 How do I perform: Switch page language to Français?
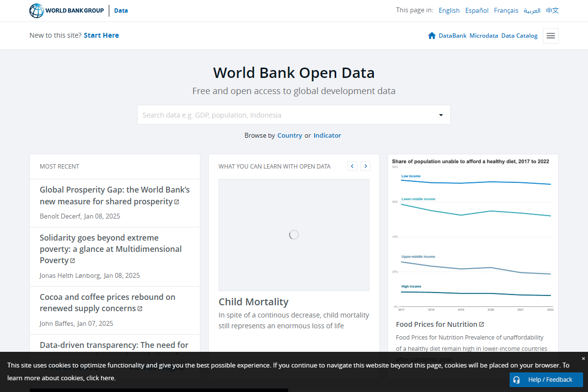click(x=506, y=10)
